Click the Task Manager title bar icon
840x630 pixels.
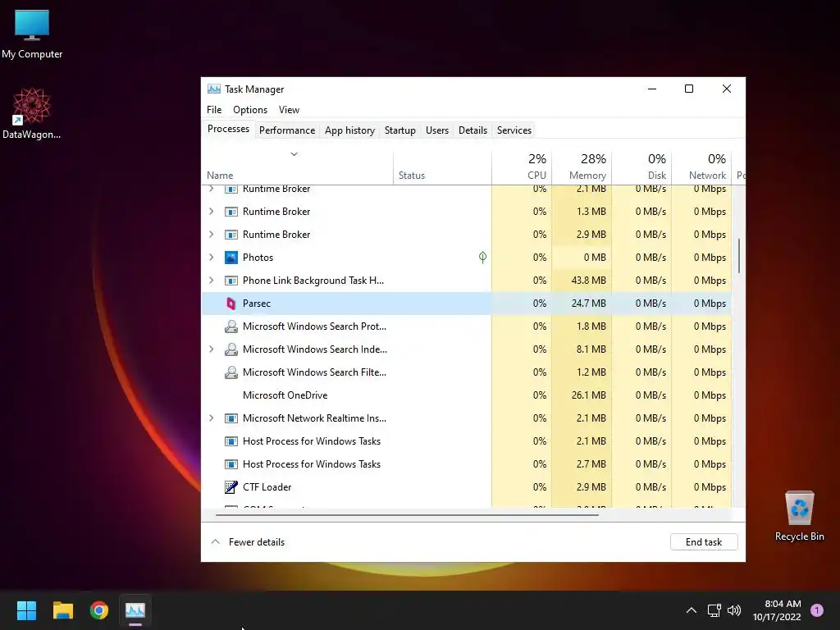coord(214,89)
